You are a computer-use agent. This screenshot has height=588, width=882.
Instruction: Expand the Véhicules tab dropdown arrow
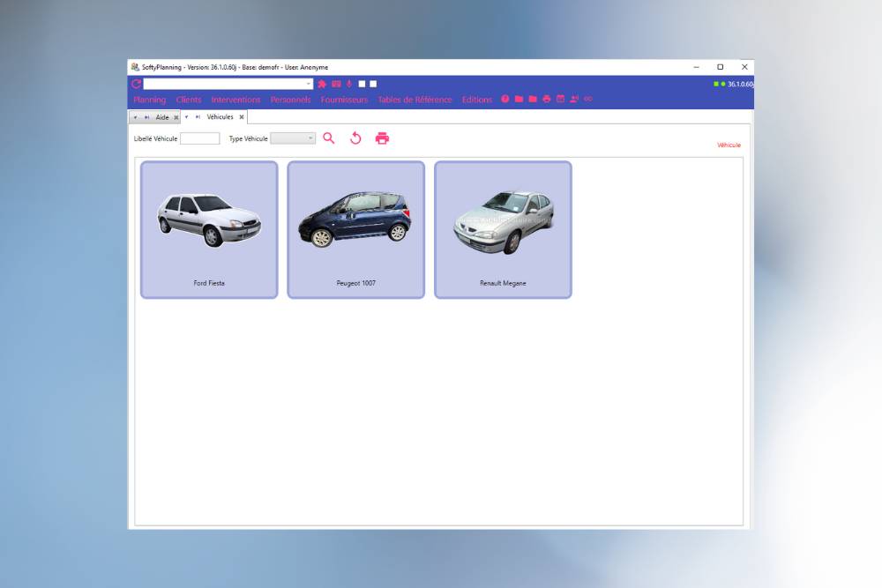186,117
